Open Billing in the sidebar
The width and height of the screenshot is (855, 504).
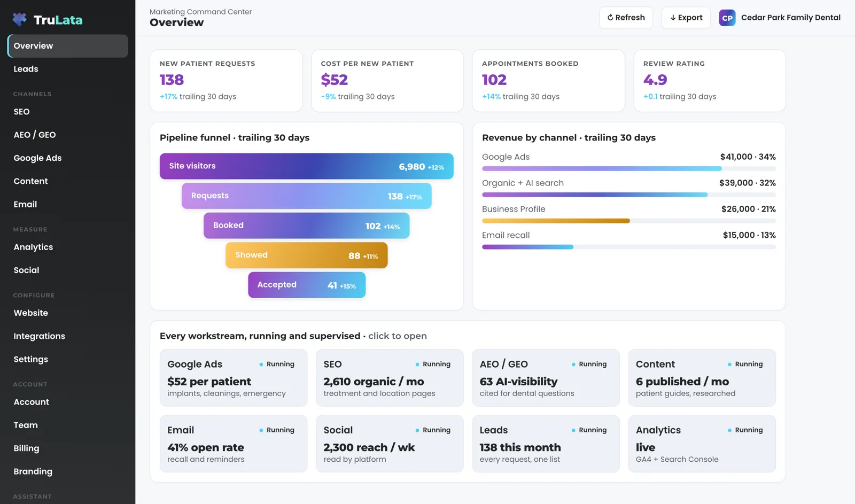(x=68, y=448)
